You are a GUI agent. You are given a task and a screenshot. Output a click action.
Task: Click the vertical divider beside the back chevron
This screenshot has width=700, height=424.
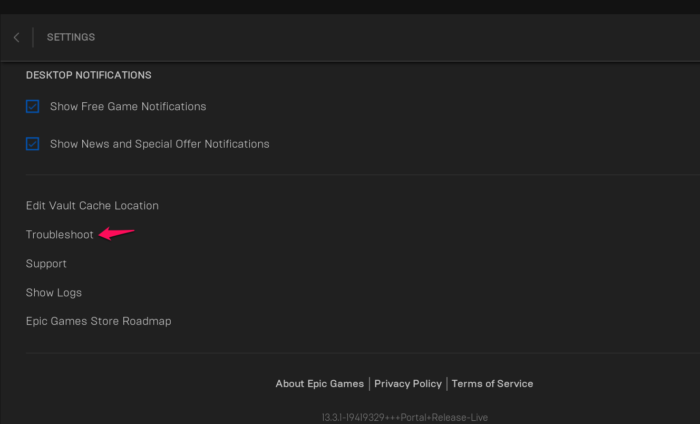pyautogui.click(x=33, y=38)
